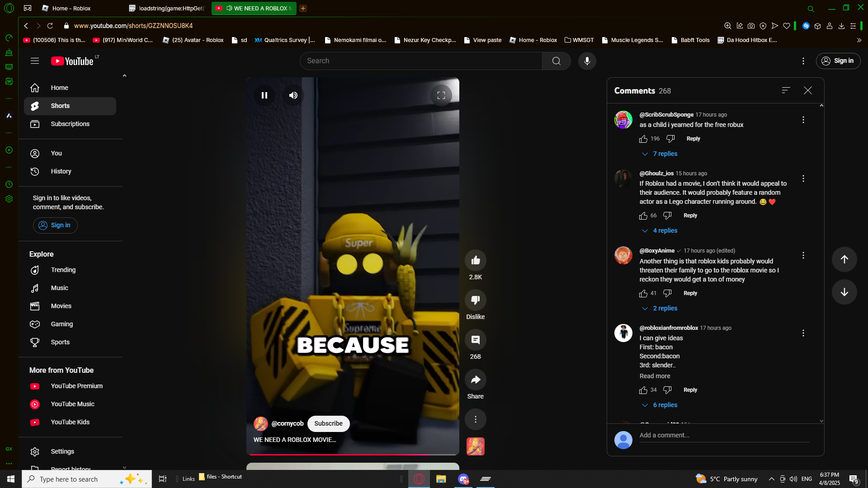This screenshot has height=488, width=868.
Task: Click the Short's red progress bar
Action: click(339, 454)
